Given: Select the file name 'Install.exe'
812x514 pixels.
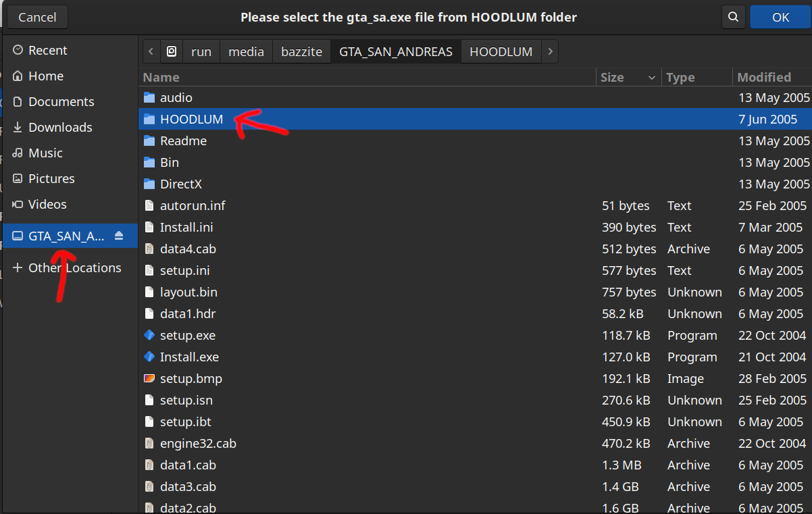Looking at the screenshot, I should pos(189,357).
